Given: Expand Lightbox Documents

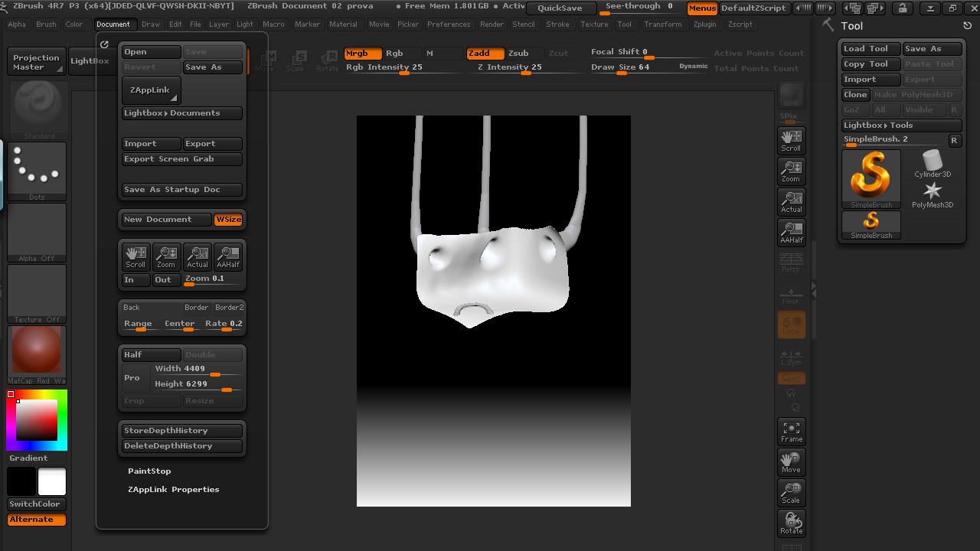Looking at the screenshot, I should point(182,113).
